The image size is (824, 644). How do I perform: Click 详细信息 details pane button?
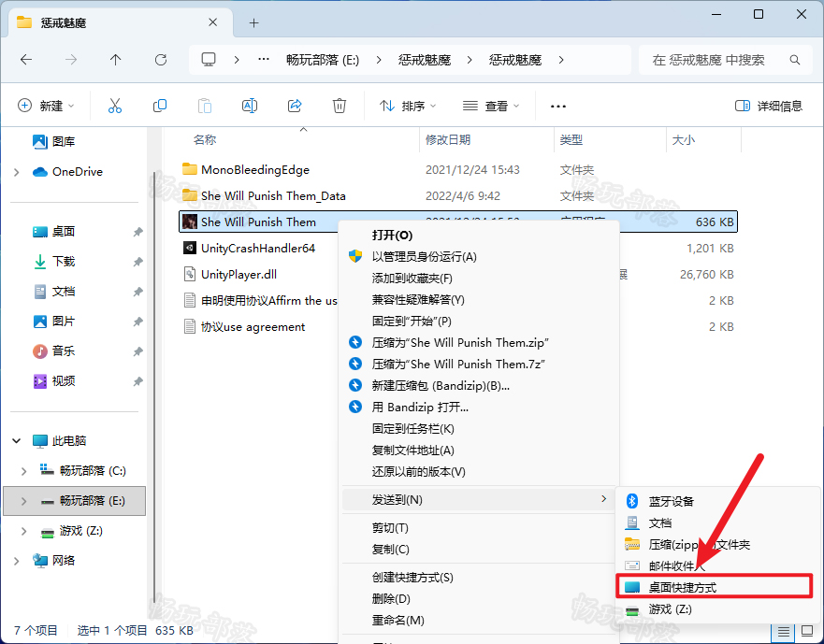click(768, 107)
